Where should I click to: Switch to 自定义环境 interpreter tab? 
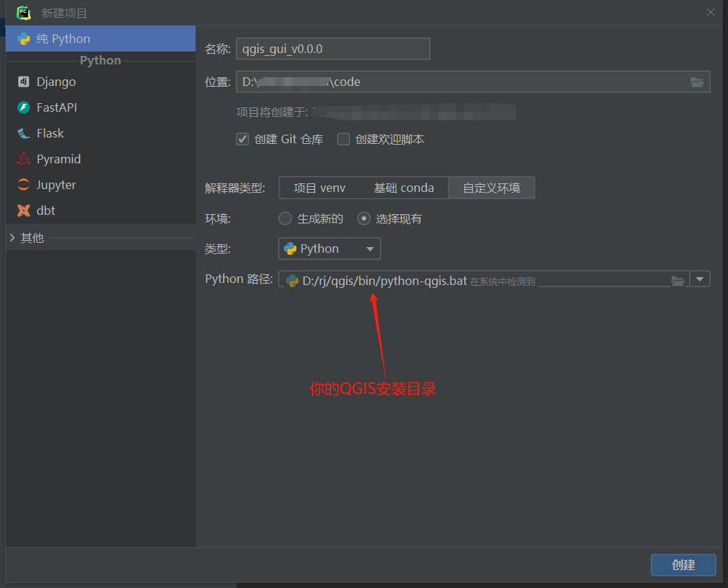pos(492,188)
